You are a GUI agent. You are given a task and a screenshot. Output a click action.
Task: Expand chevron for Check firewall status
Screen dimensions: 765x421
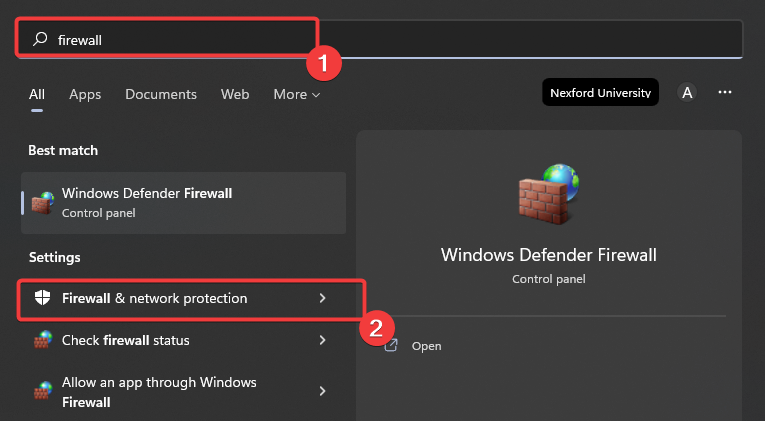322,340
